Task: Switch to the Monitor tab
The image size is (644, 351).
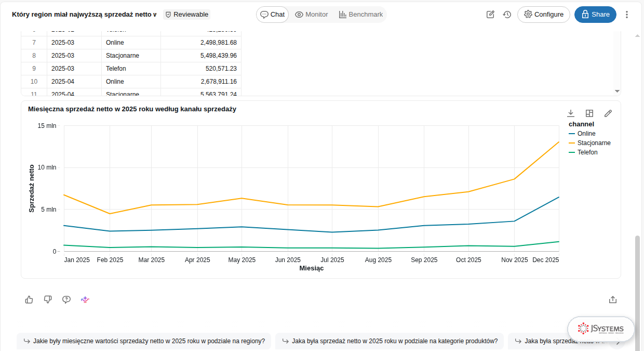Action: 312,15
